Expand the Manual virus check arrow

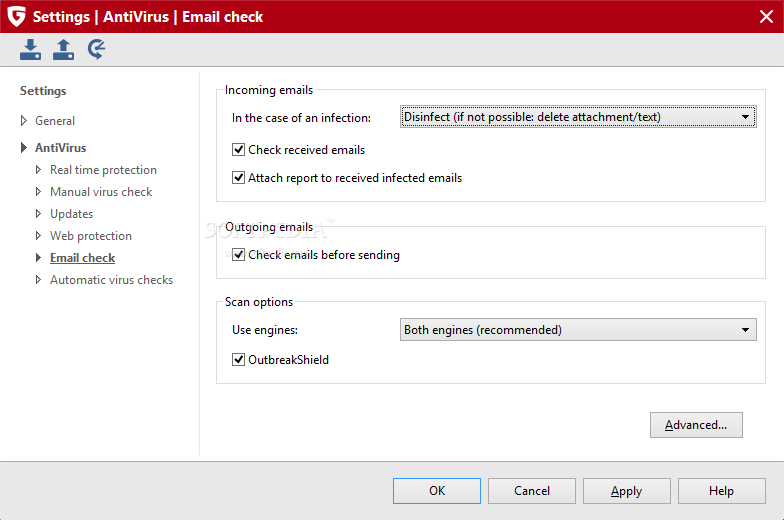pos(38,192)
